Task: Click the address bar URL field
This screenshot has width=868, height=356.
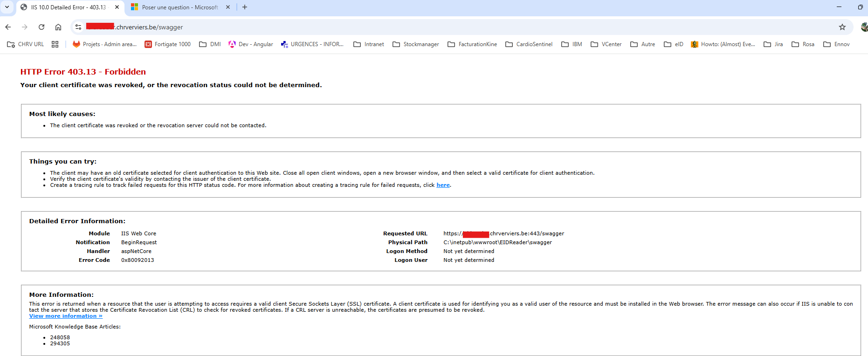Action: (462, 27)
